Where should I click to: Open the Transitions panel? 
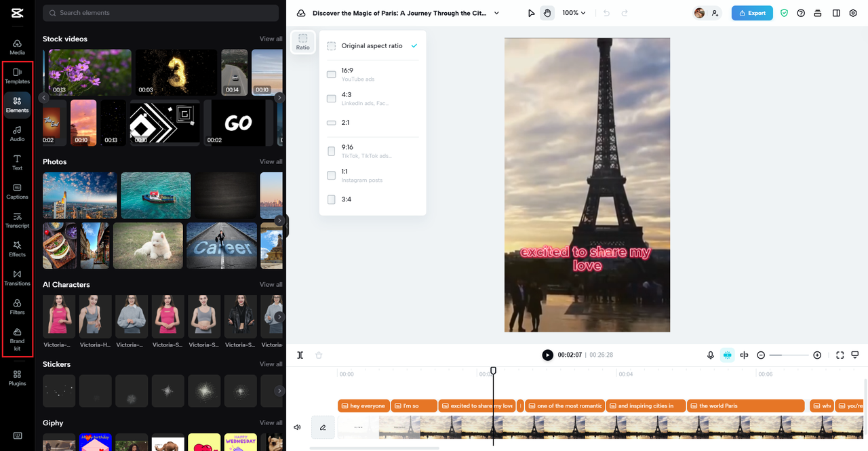point(17,278)
